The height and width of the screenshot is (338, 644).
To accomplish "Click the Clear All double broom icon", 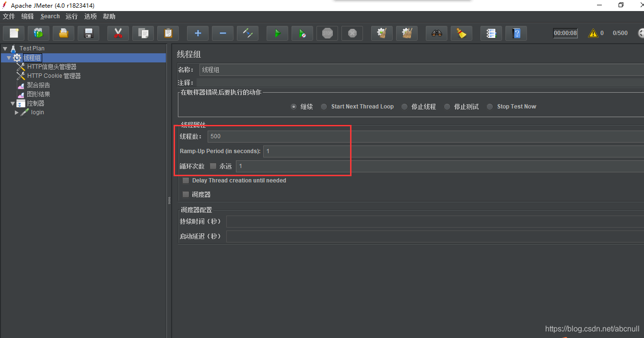I will (x=407, y=33).
